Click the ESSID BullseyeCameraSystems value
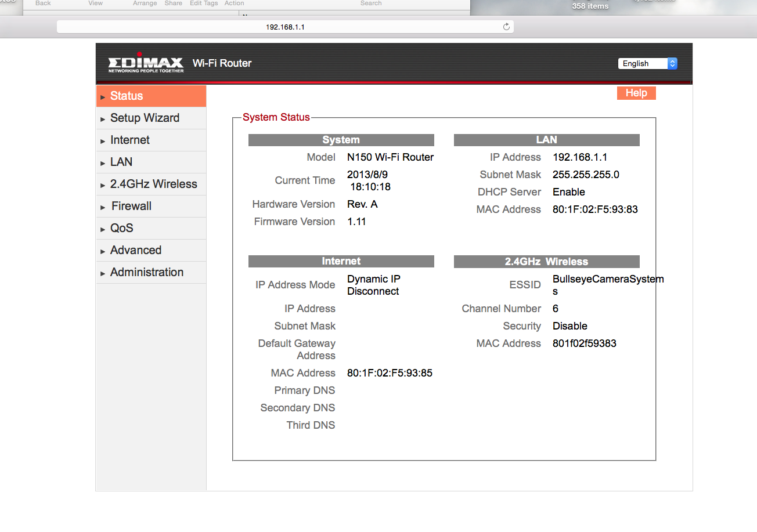 (x=608, y=285)
